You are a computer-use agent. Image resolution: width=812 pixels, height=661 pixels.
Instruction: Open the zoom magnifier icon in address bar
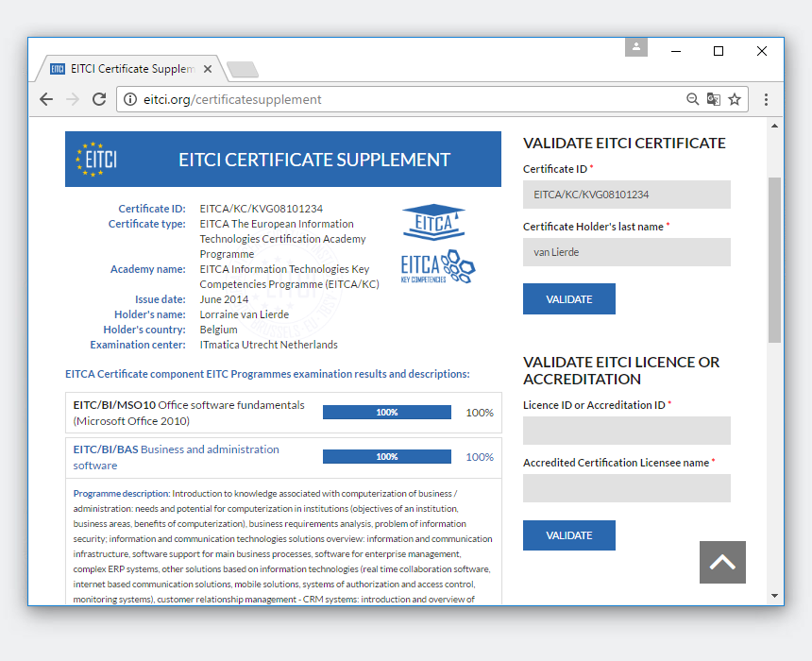693,99
